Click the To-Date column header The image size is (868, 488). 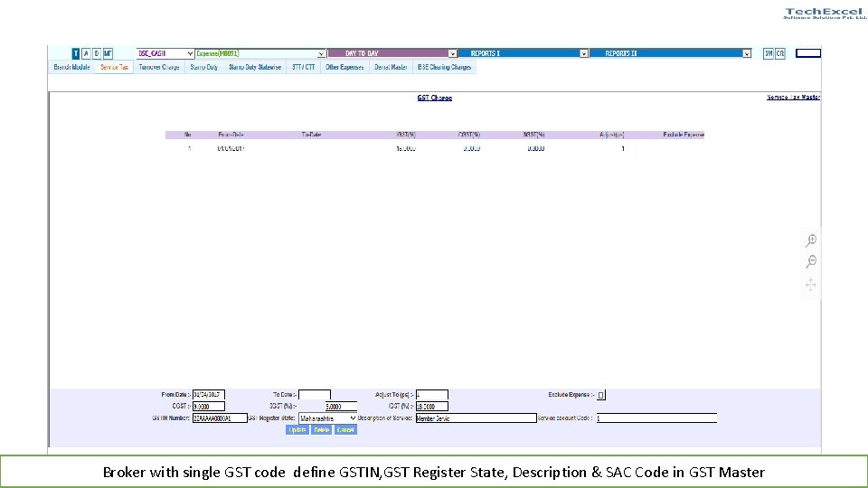click(x=311, y=135)
